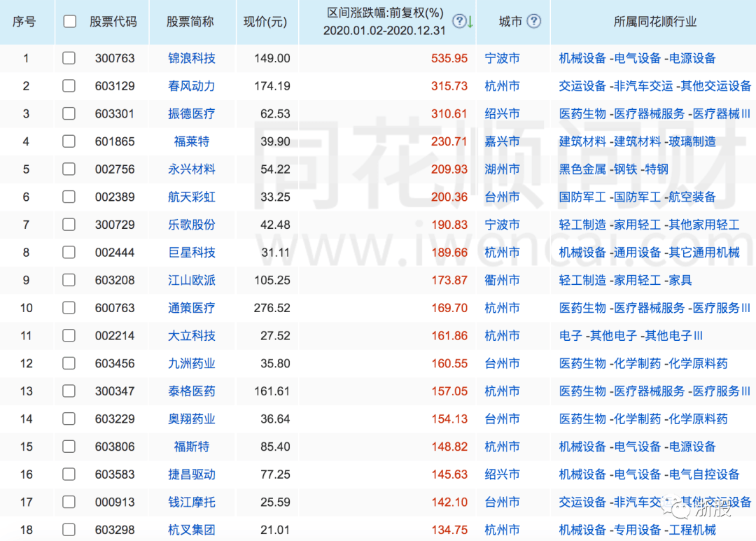Viewport: 756px width, 541px height.
Task: Click the green descending sort arrow
Action: click(469, 22)
